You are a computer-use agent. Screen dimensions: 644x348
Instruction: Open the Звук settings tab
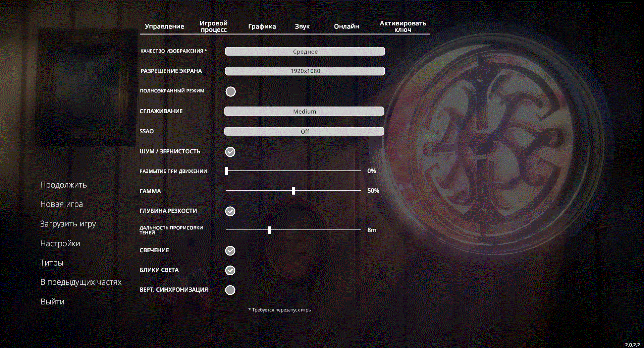(302, 26)
